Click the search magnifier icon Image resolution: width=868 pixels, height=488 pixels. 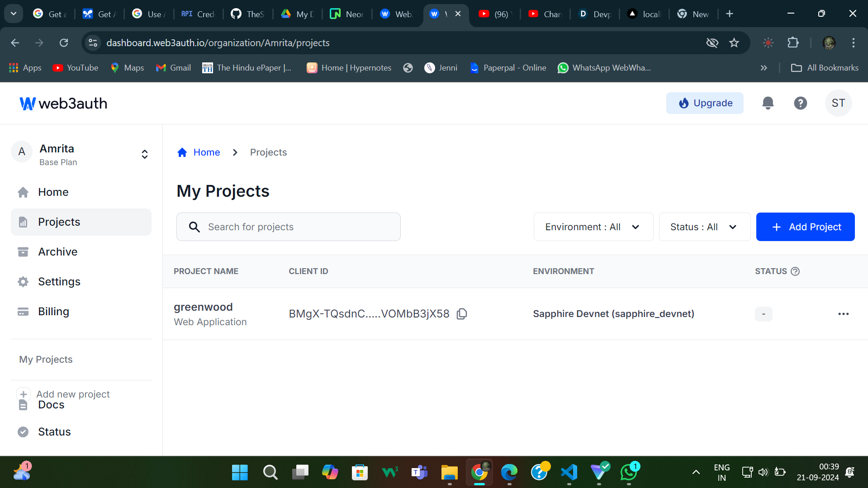click(x=194, y=227)
